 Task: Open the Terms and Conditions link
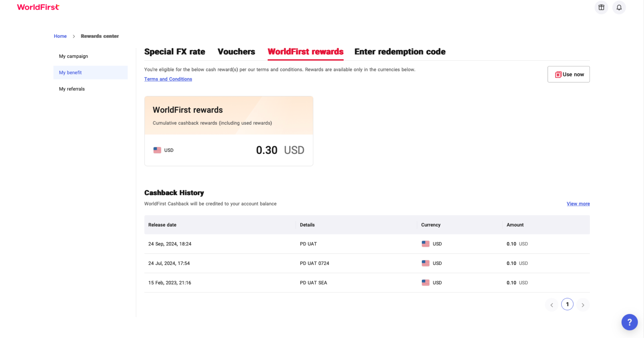pos(168,79)
